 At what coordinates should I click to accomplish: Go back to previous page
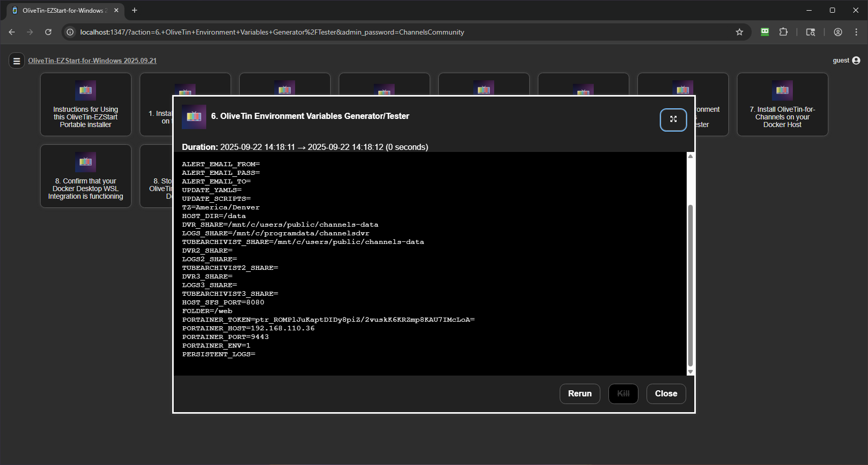tap(12, 32)
